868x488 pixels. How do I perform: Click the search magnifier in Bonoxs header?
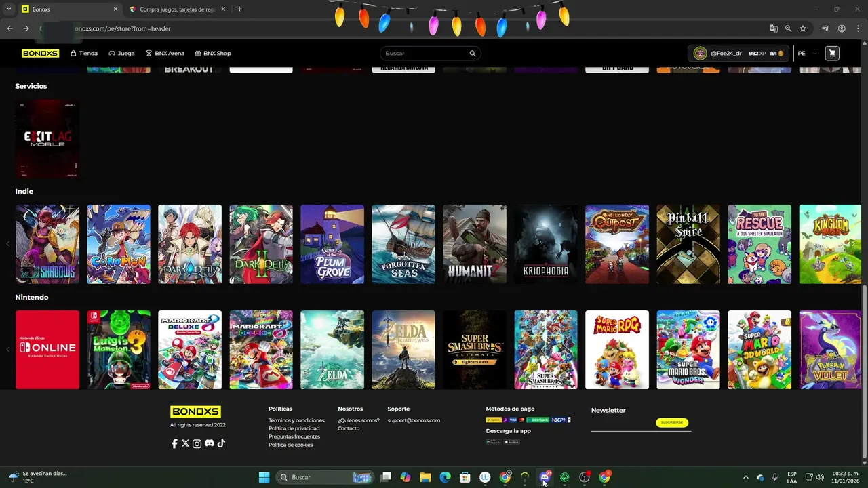(x=473, y=53)
